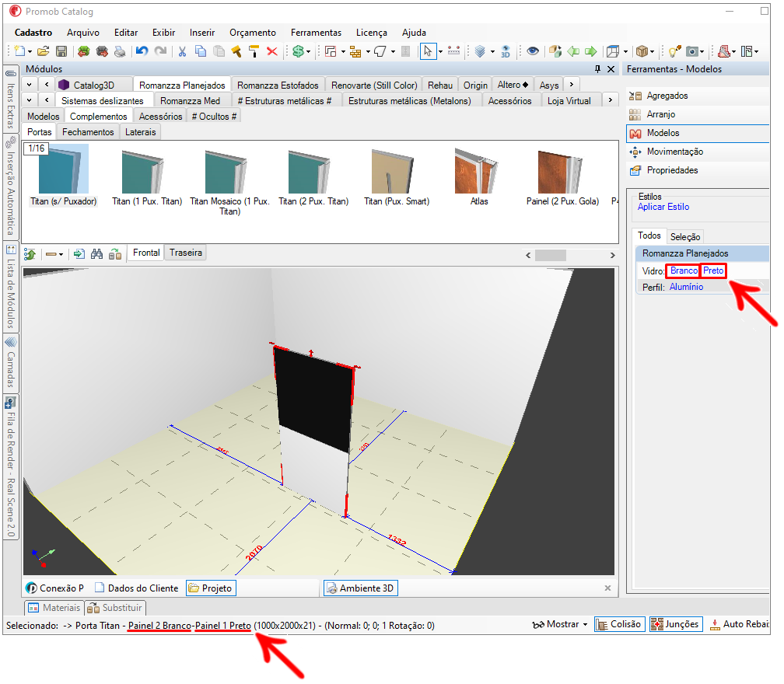Click the binoculars search icon

tap(96, 254)
